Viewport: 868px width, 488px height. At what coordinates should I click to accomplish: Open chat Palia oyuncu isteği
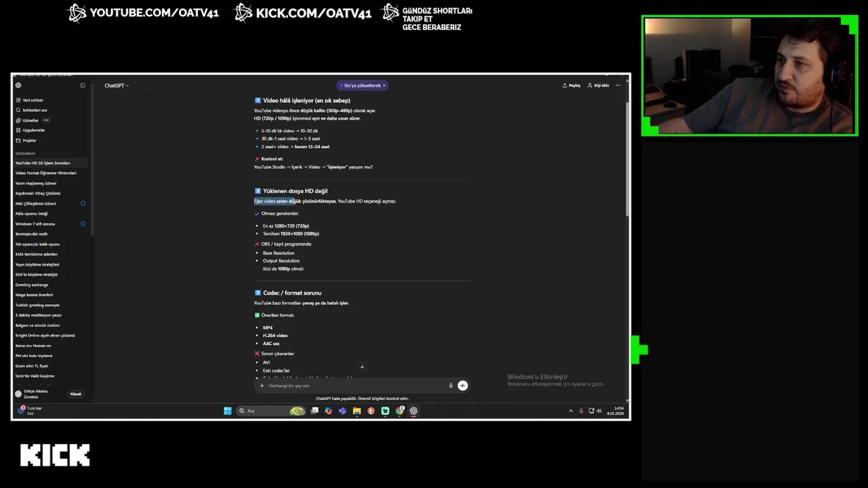(x=32, y=213)
